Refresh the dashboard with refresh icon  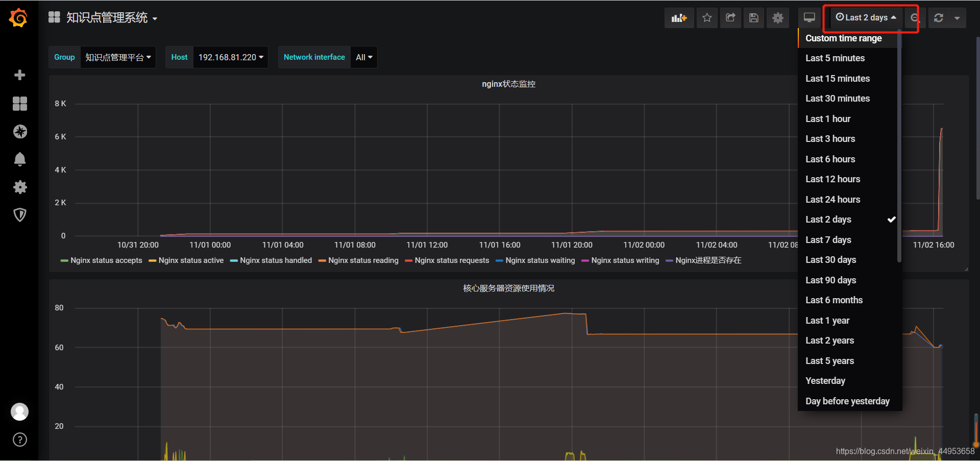tap(938, 18)
